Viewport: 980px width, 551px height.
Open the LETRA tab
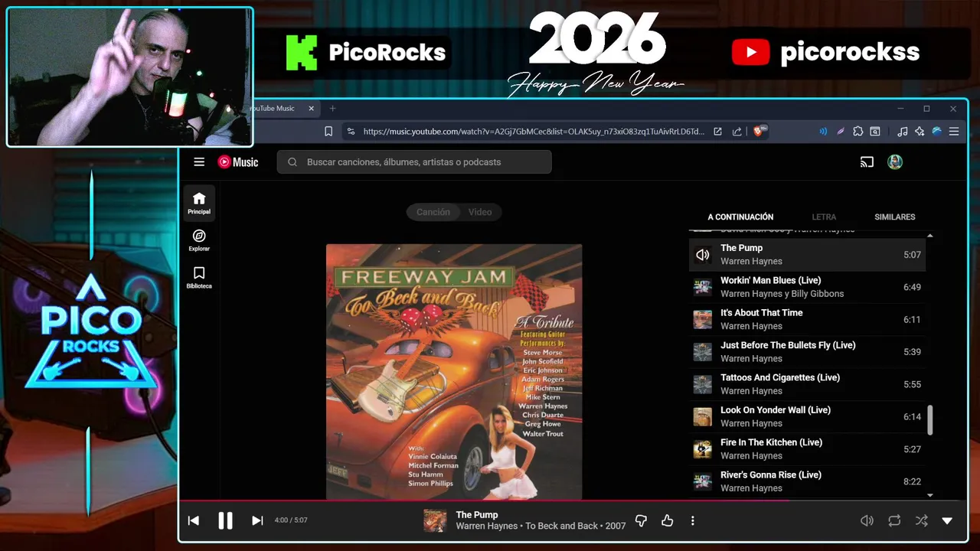(x=824, y=217)
